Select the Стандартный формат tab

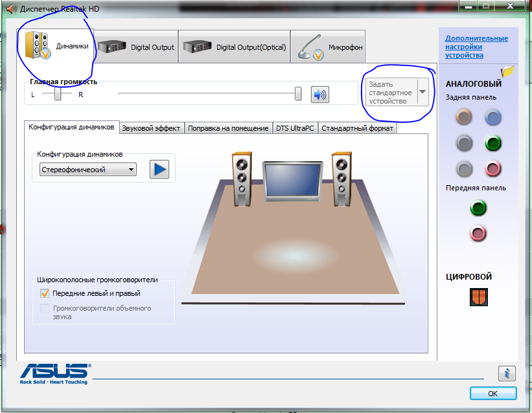[x=357, y=128]
